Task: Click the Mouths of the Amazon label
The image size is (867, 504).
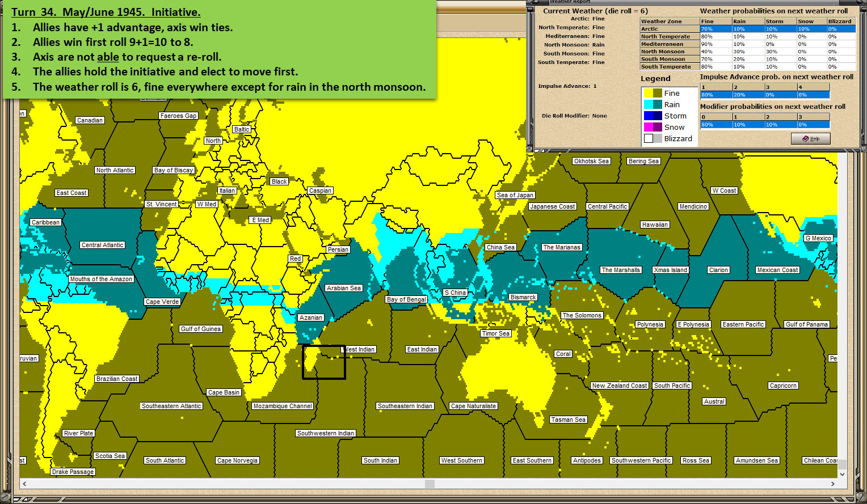Action: pyautogui.click(x=101, y=279)
